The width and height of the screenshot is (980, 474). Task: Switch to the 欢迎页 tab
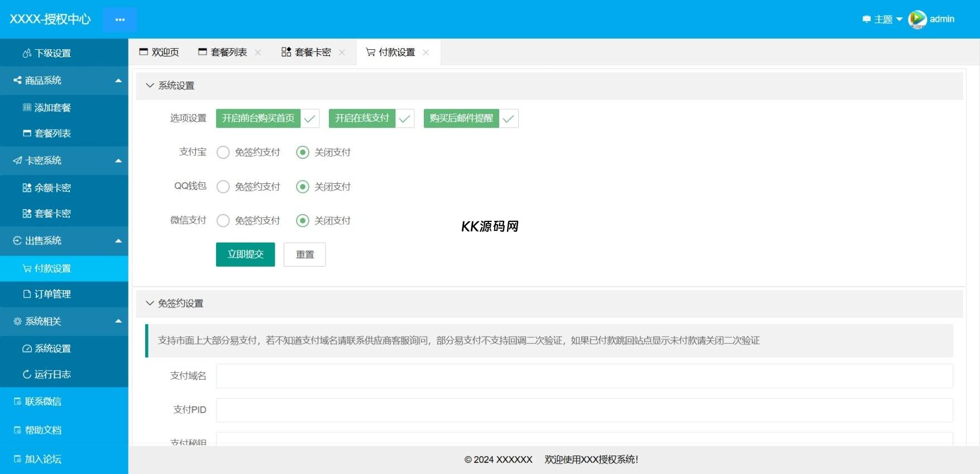(159, 53)
